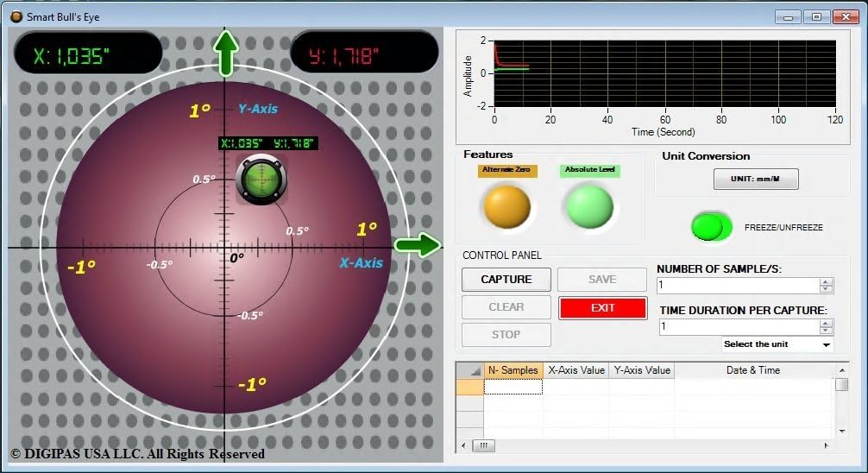Click the bubble level indicator icon

click(x=261, y=180)
